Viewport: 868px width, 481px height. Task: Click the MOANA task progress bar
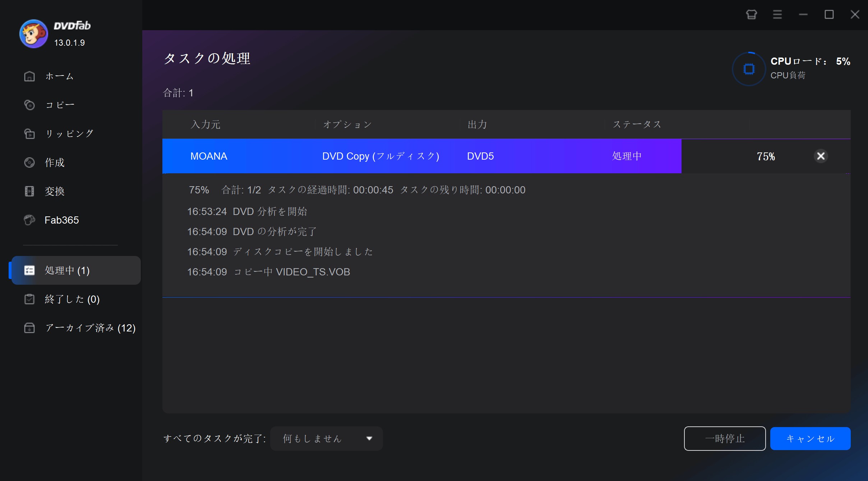click(x=421, y=156)
